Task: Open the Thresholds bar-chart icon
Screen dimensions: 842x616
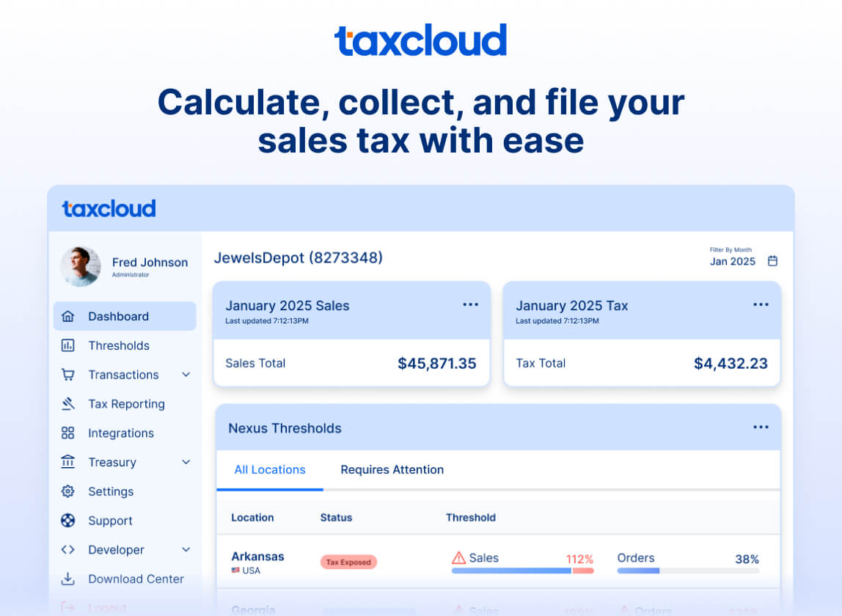Action: click(70, 345)
